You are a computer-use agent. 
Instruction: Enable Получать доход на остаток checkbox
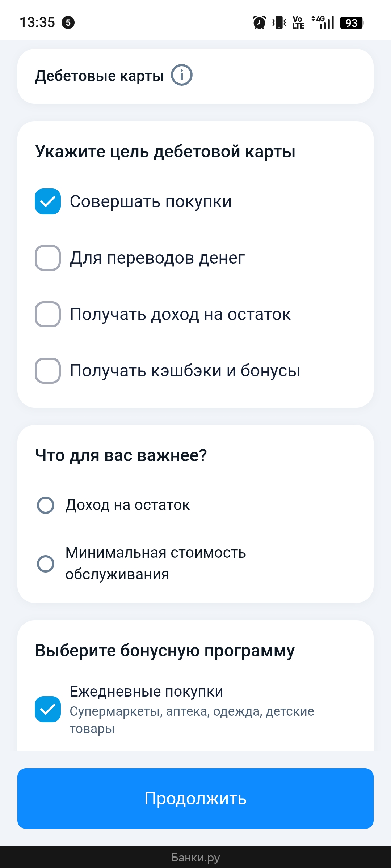48,314
